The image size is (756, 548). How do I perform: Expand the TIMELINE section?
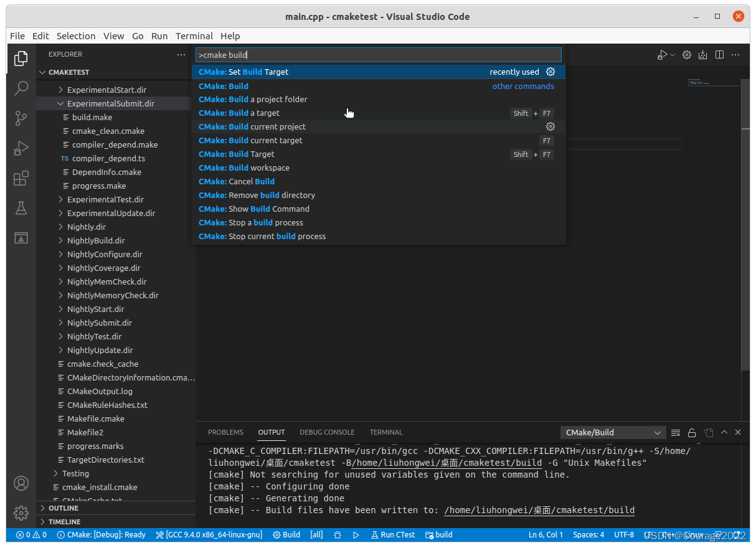pyautogui.click(x=116, y=522)
